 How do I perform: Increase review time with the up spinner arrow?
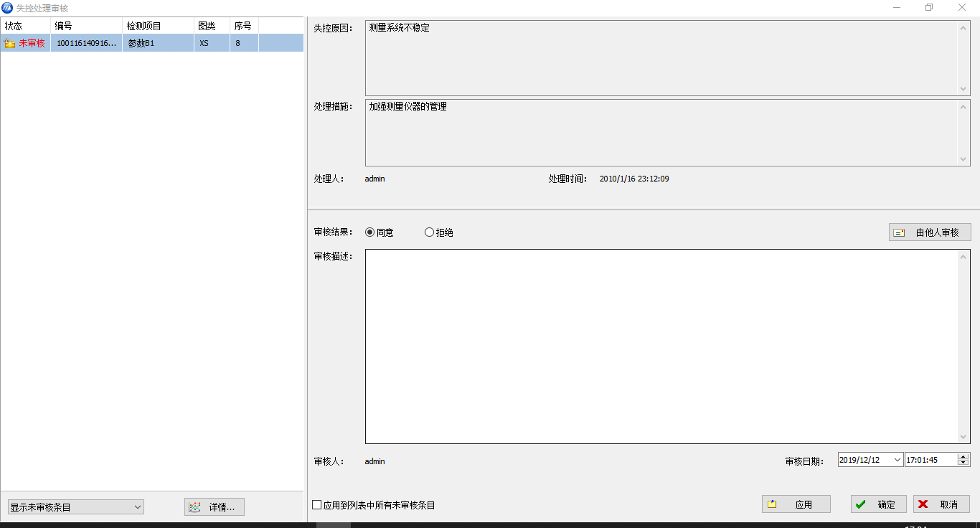pyautogui.click(x=963, y=456)
